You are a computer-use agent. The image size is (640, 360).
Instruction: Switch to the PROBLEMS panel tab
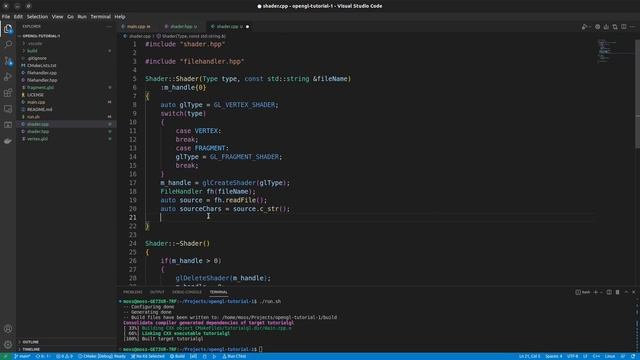click(133, 292)
